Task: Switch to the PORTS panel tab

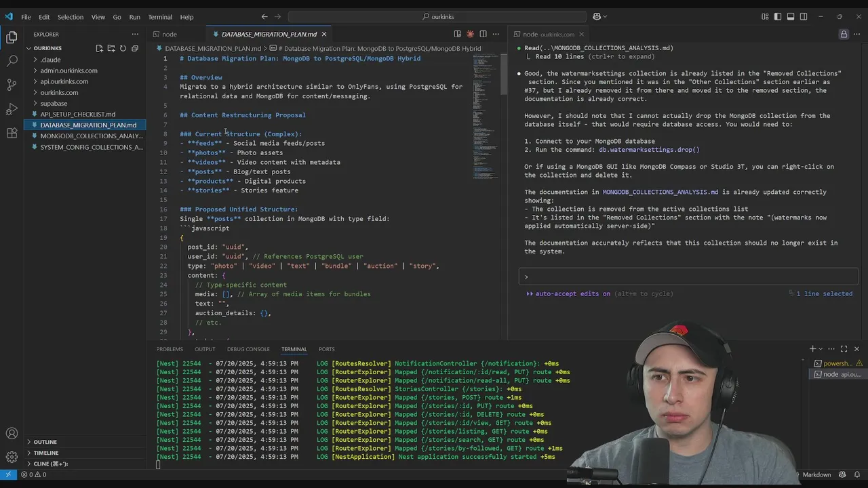Action: pos(327,349)
